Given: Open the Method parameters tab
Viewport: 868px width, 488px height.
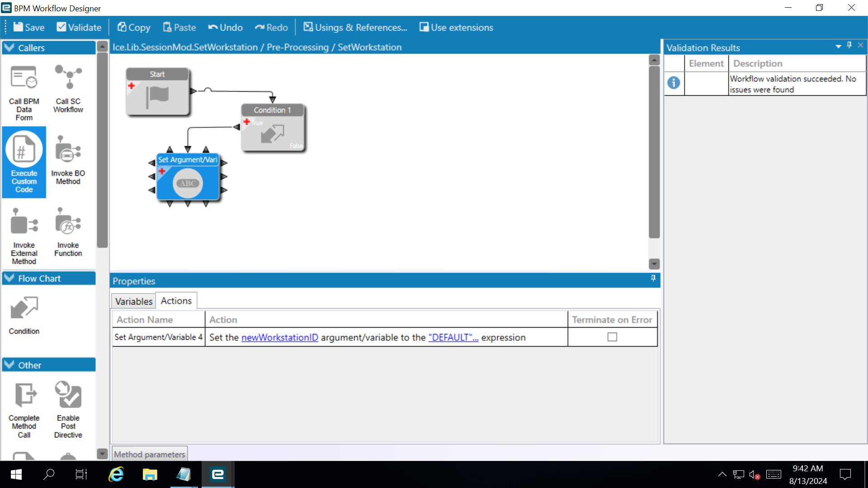Looking at the screenshot, I should click(149, 454).
